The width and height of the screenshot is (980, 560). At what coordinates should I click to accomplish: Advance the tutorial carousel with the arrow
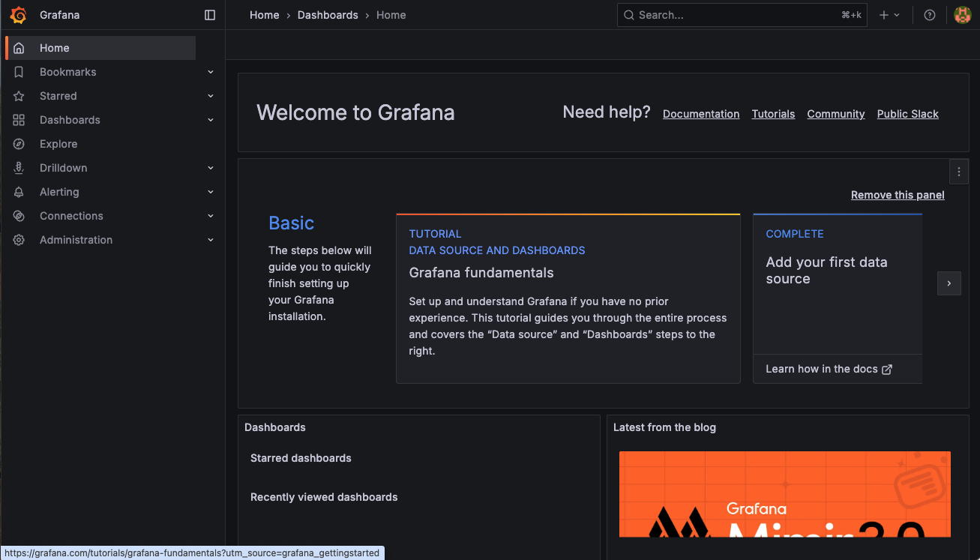click(x=949, y=283)
